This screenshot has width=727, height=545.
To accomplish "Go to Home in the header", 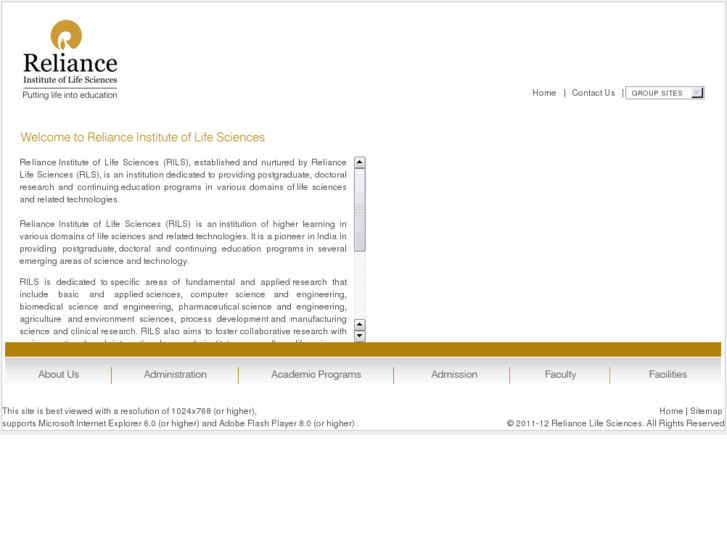I will pos(544,93).
